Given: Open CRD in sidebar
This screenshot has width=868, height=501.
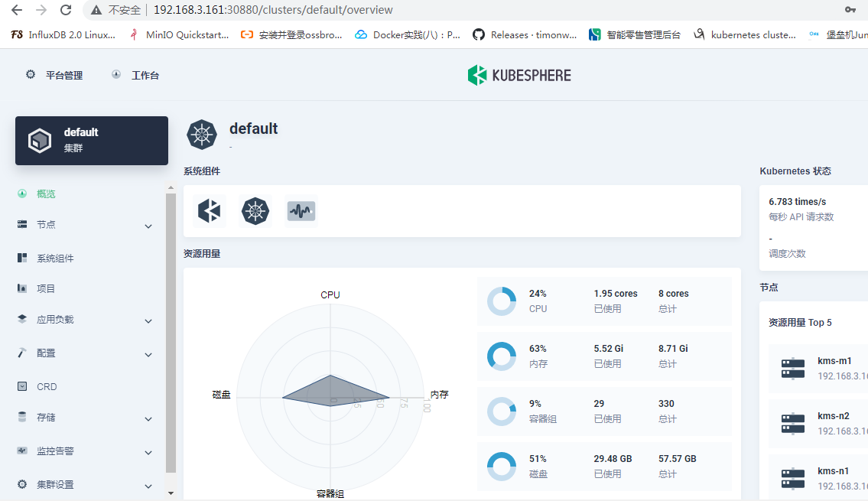Looking at the screenshot, I should tap(47, 386).
